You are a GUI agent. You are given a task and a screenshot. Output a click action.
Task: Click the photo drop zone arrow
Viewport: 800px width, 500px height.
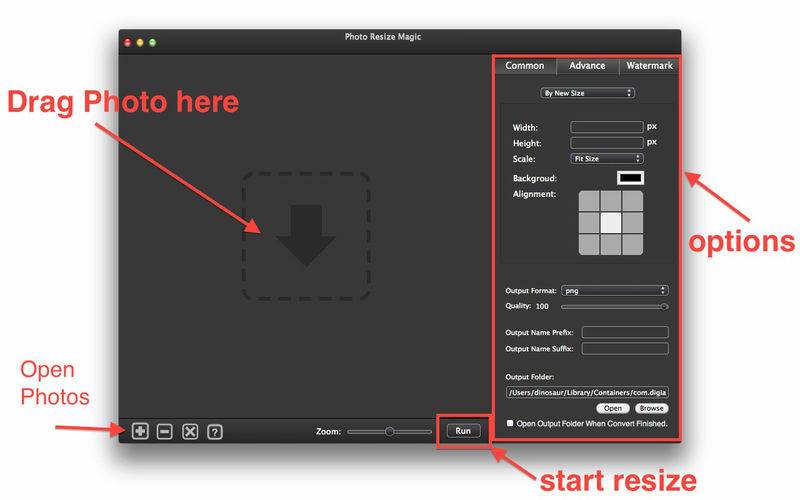click(x=306, y=236)
